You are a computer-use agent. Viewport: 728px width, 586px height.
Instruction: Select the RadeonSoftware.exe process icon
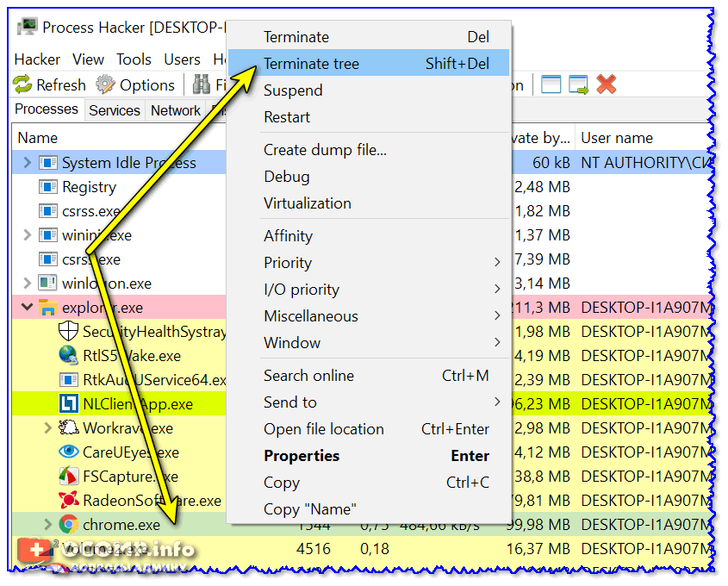(69, 500)
